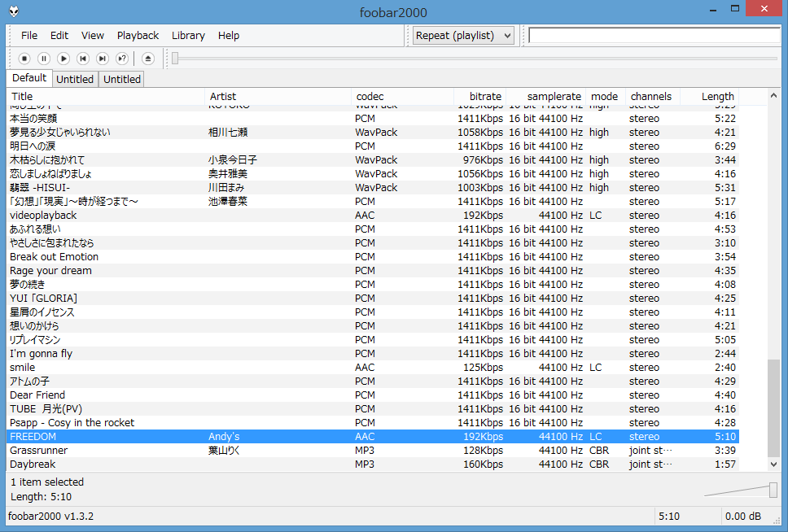The width and height of the screenshot is (788, 532).
Task: Start playback with the Play button
Action: [x=63, y=59]
